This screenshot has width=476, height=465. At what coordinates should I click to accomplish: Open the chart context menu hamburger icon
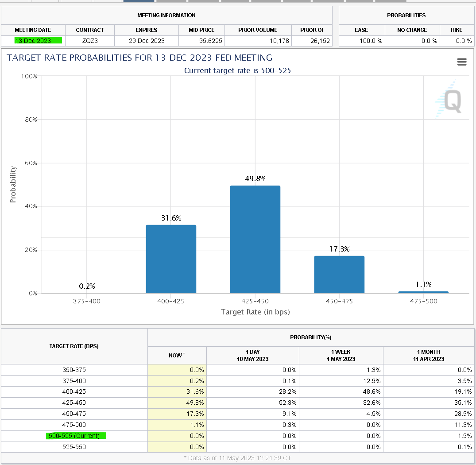point(462,62)
